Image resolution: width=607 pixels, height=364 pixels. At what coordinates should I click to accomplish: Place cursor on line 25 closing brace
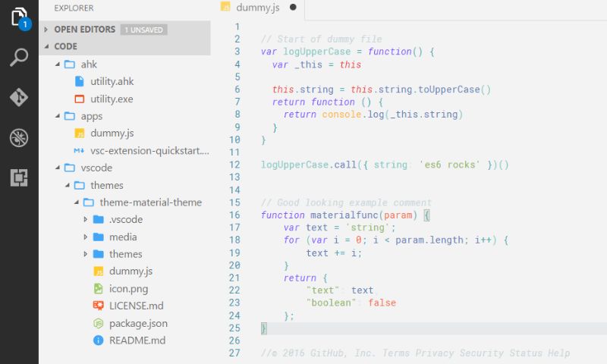[x=264, y=328]
